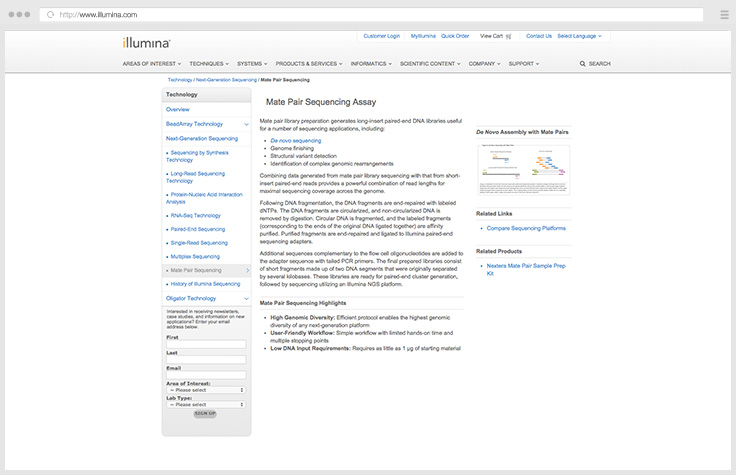The height and width of the screenshot is (475, 736).
Task: Expand the Oligator Technology sidebar section
Action: (246, 298)
